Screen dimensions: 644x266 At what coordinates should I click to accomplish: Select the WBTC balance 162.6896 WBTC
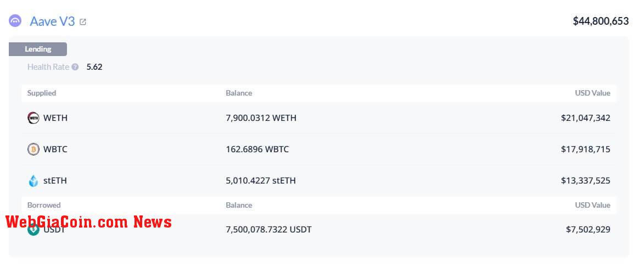click(x=257, y=149)
